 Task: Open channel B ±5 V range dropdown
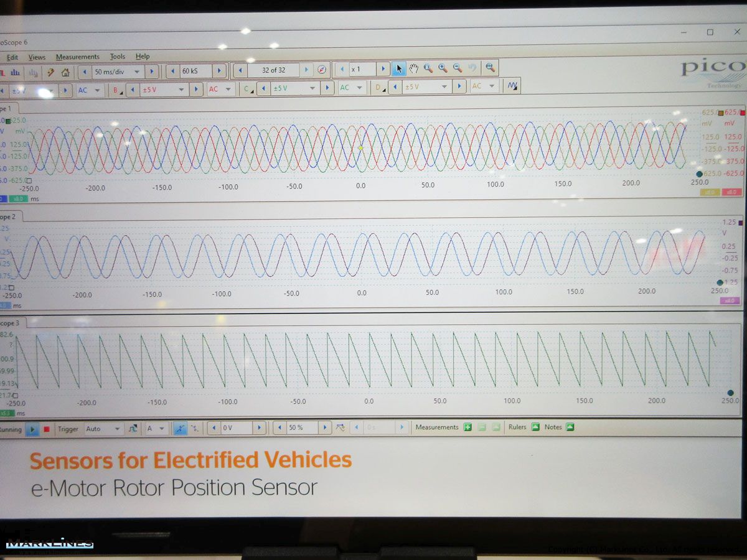click(164, 90)
